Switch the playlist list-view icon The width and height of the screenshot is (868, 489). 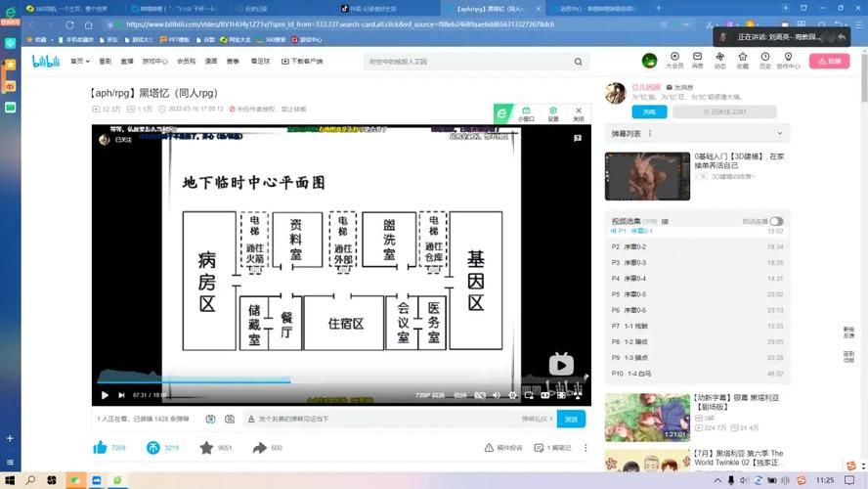tap(665, 222)
